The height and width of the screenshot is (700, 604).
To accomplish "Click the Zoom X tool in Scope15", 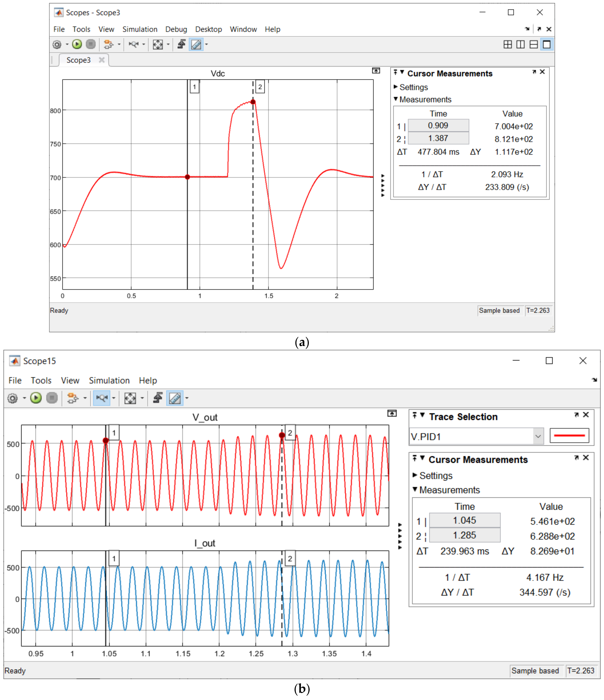I will pyautogui.click(x=102, y=398).
